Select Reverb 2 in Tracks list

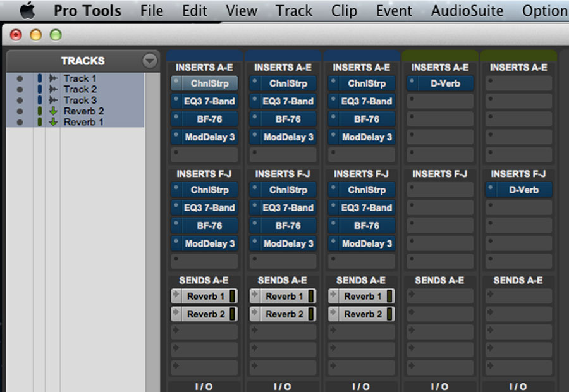pos(84,111)
